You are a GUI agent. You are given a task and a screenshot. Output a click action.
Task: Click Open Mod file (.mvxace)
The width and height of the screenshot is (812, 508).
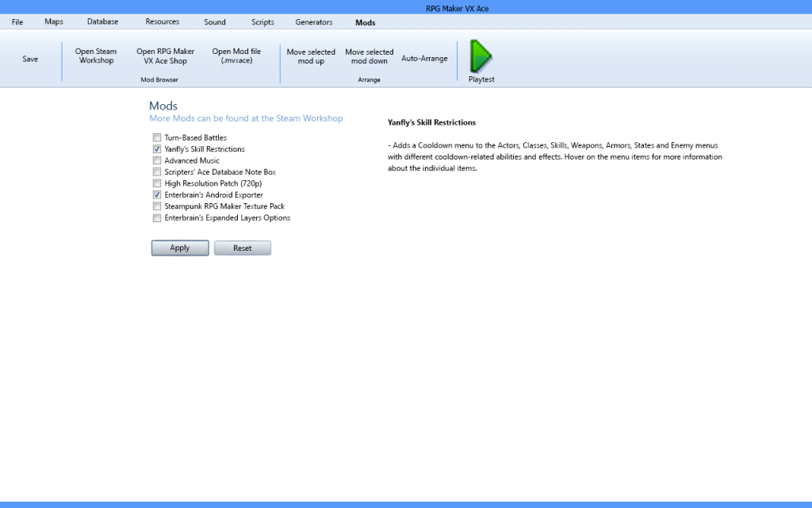pos(236,56)
